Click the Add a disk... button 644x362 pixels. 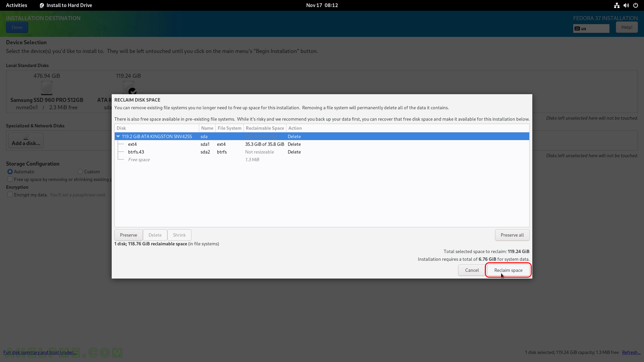click(26, 140)
